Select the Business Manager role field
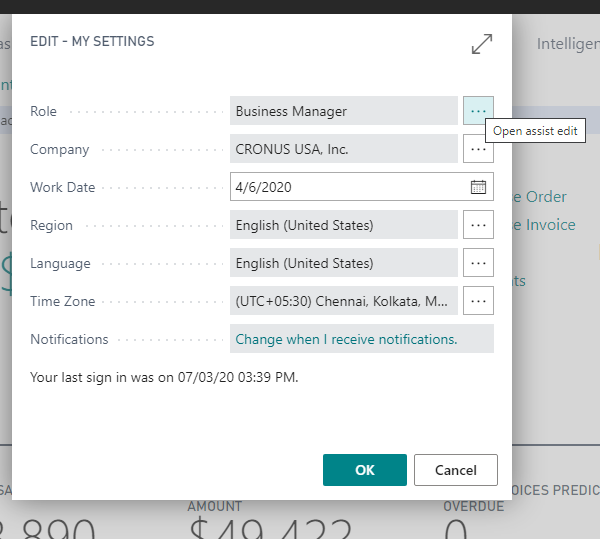Screen dimensions: 600x539 click(343, 111)
